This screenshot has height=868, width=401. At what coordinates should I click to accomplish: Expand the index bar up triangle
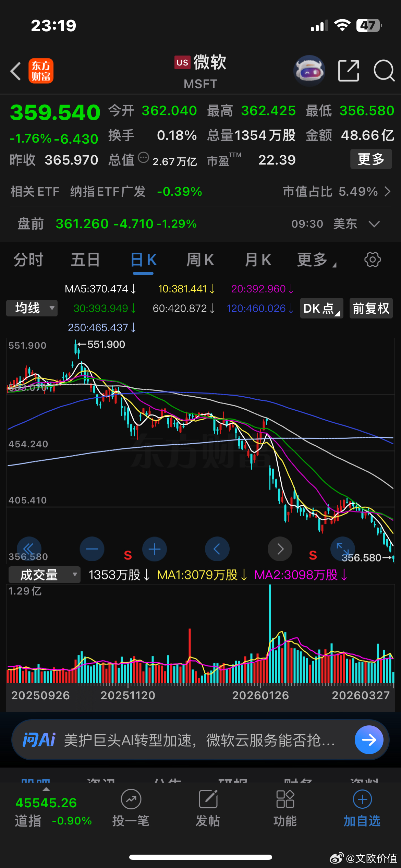point(46,789)
